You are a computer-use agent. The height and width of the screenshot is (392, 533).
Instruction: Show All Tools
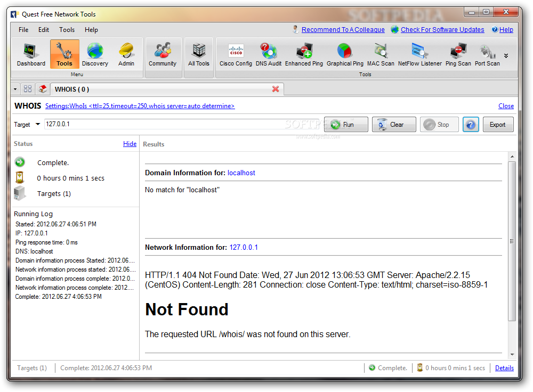click(199, 54)
